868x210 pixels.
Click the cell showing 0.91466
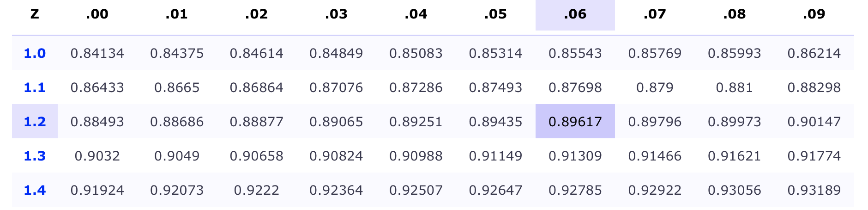coord(655,156)
